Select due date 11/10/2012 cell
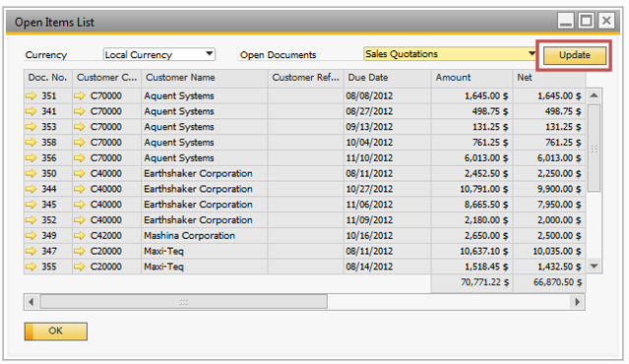 tap(387, 158)
